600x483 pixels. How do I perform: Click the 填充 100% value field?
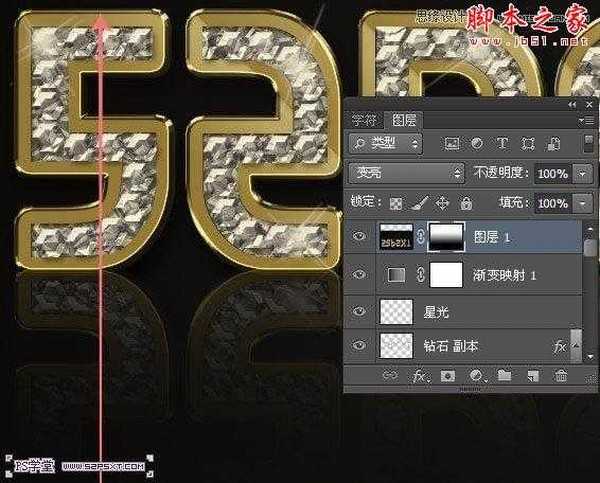[x=553, y=203]
